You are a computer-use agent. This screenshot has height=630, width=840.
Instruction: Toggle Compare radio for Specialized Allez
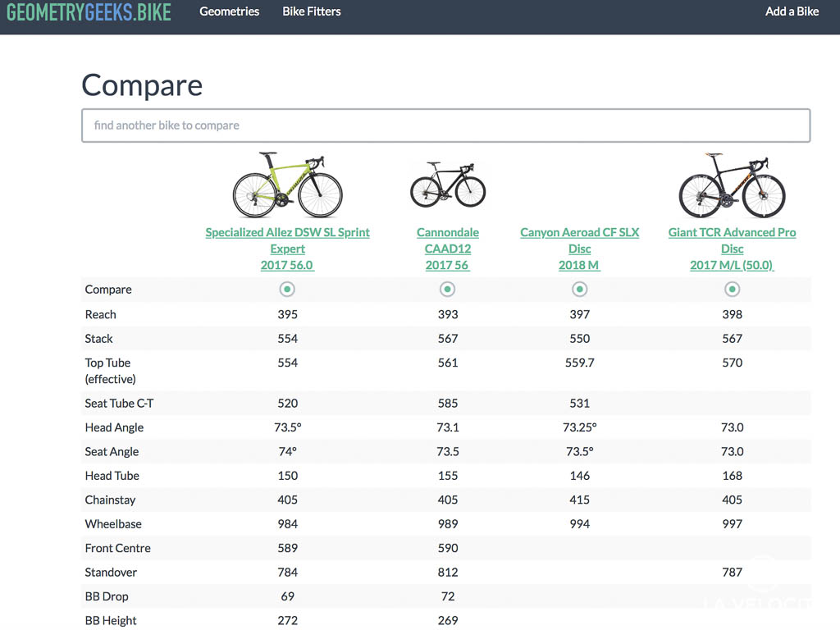click(x=287, y=290)
